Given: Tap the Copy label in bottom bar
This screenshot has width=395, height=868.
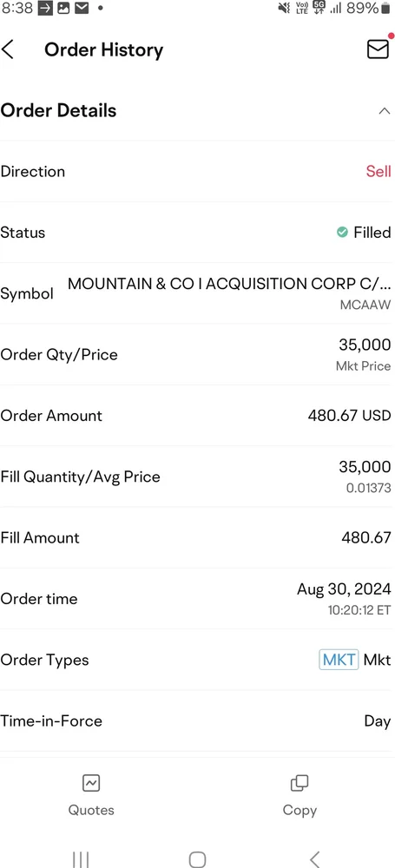Looking at the screenshot, I should pyautogui.click(x=300, y=810).
